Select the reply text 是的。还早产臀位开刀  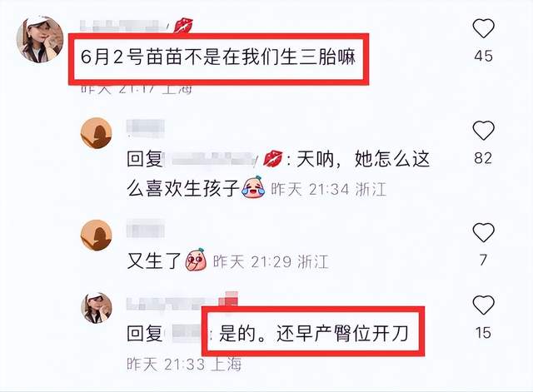click(313, 333)
